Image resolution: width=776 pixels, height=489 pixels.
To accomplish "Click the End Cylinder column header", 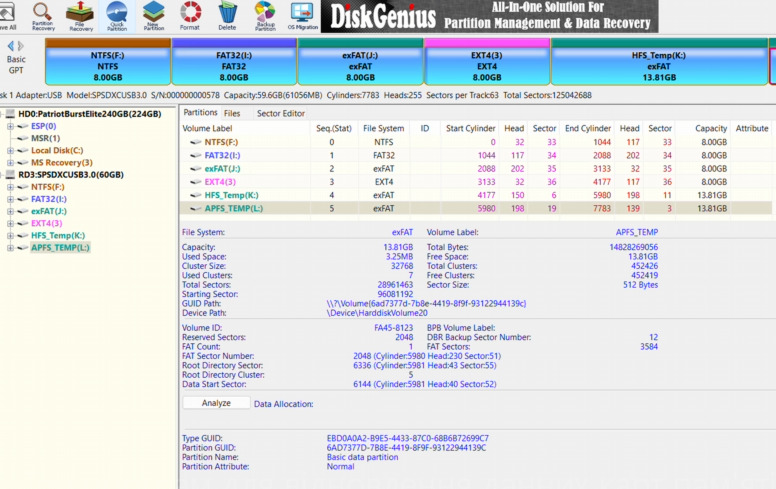I will pyautogui.click(x=588, y=128).
